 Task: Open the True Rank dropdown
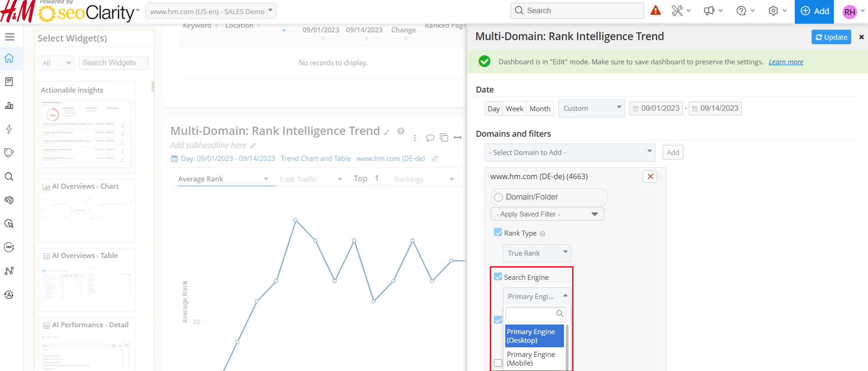point(537,253)
